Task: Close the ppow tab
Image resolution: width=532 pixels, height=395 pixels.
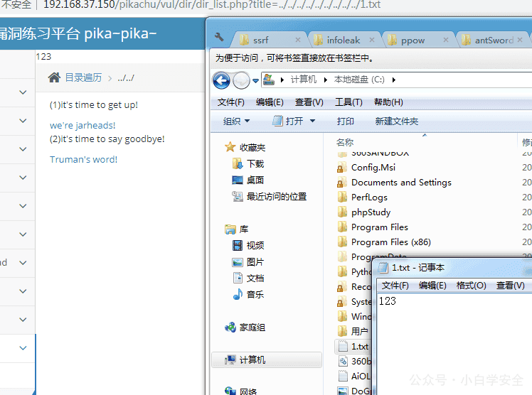Action: pos(446,40)
